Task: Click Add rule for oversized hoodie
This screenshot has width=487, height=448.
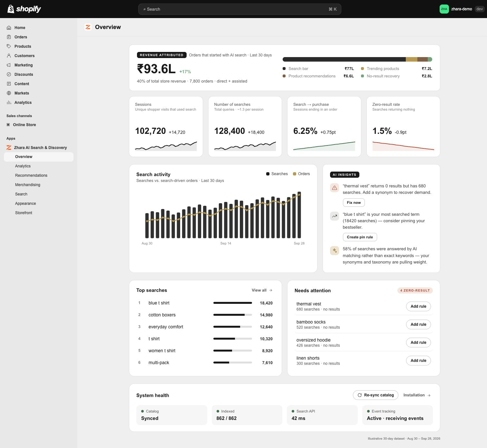Action: click(x=418, y=343)
